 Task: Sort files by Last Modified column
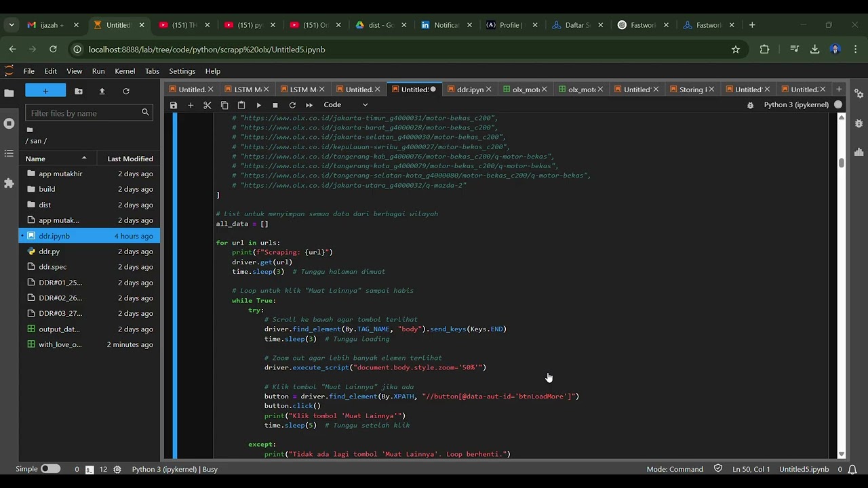coord(130,159)
